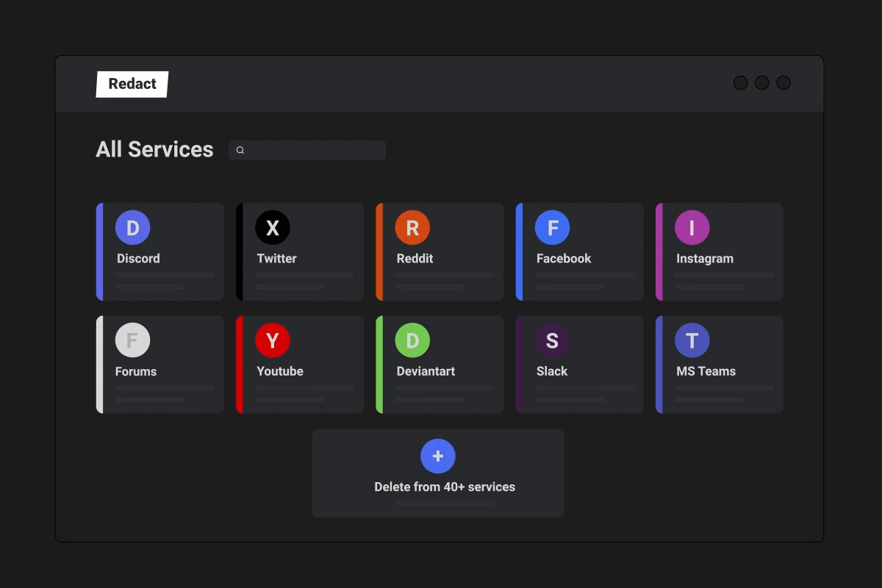Click the MS Teams name text
The height and width of the screenshot is (588, 882).
coord(706,371)
